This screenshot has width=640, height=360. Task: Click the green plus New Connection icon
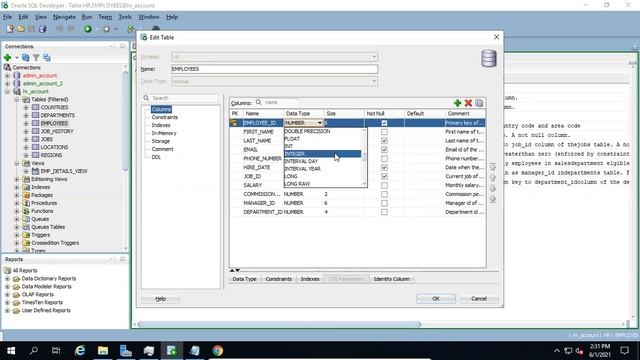pos(7,58)
